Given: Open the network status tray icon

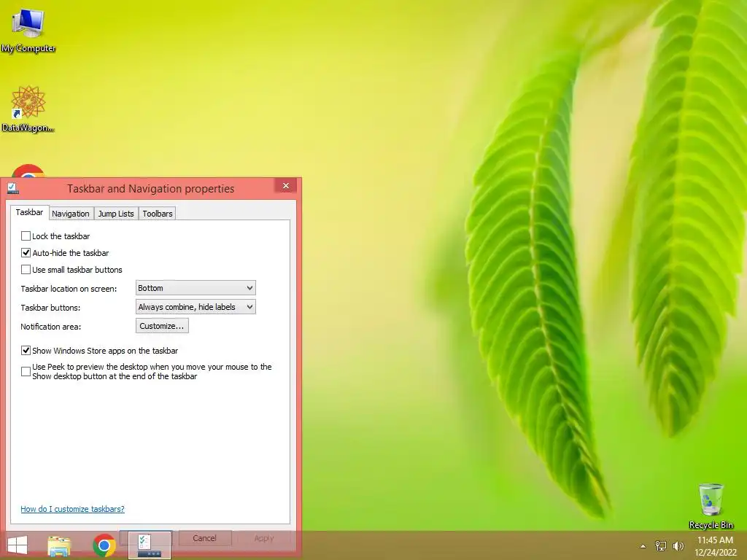Looking at the screenshot, I should pyautogui.click(x=660, y=545).
